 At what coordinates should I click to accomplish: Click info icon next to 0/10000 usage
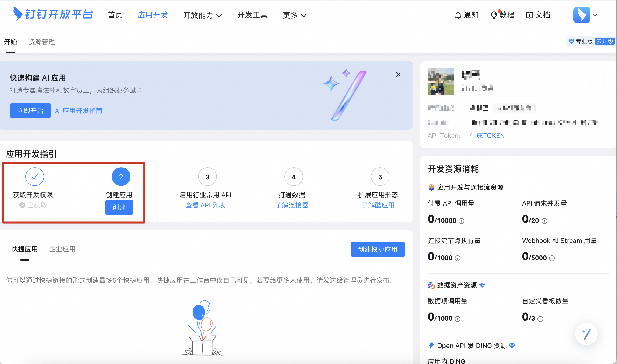(x=461, y=221)
